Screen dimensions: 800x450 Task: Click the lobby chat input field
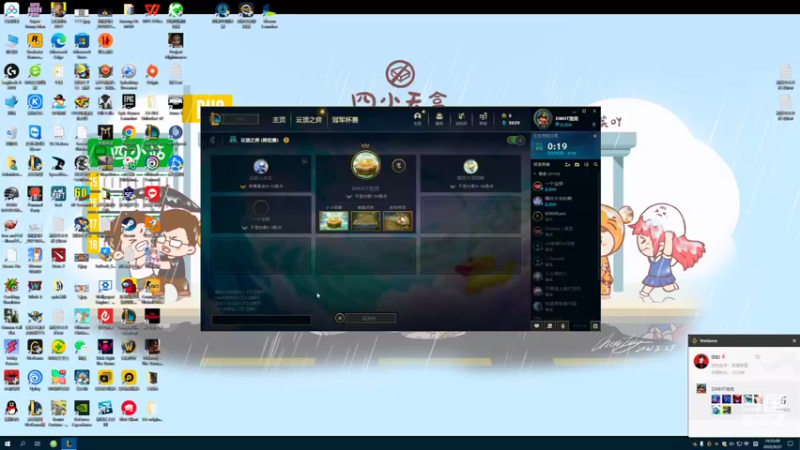(261, 320)
